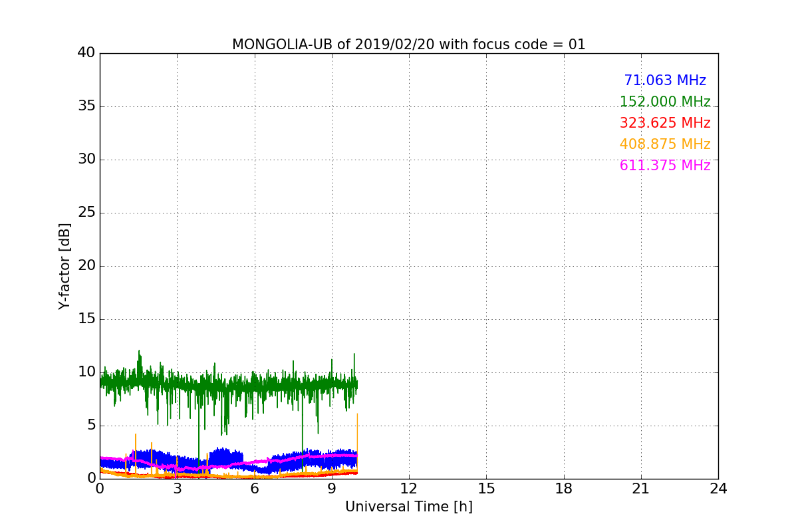Viewport: 798px width, 532px height.
Task: Click the x-axis tick label 9
Action: 331,488
